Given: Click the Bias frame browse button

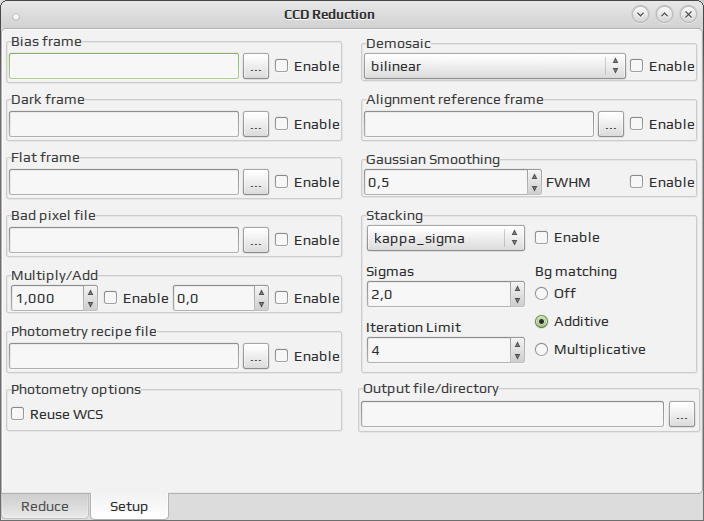Looking at the screenshot, I should coord(256,66).
